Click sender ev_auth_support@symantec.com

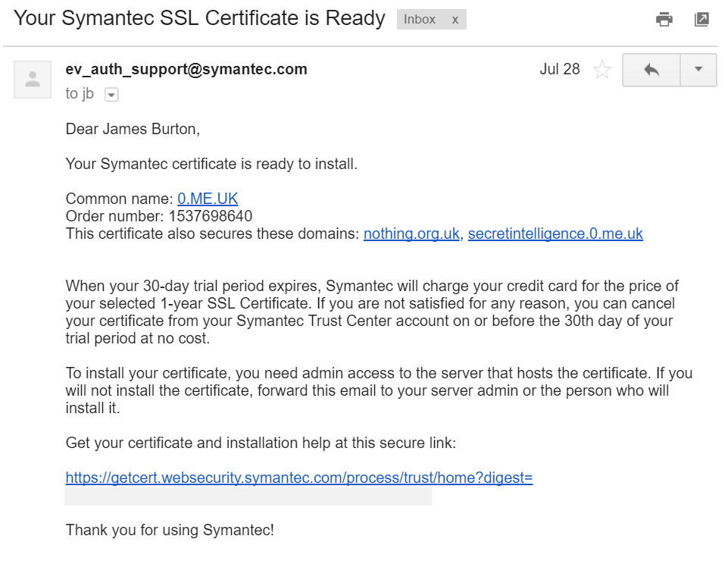click(186, 69)
